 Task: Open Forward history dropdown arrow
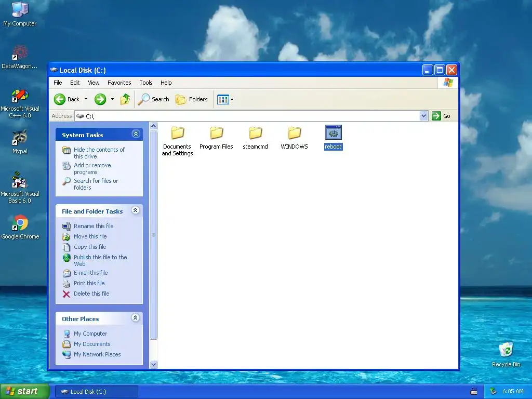(112, 99)
